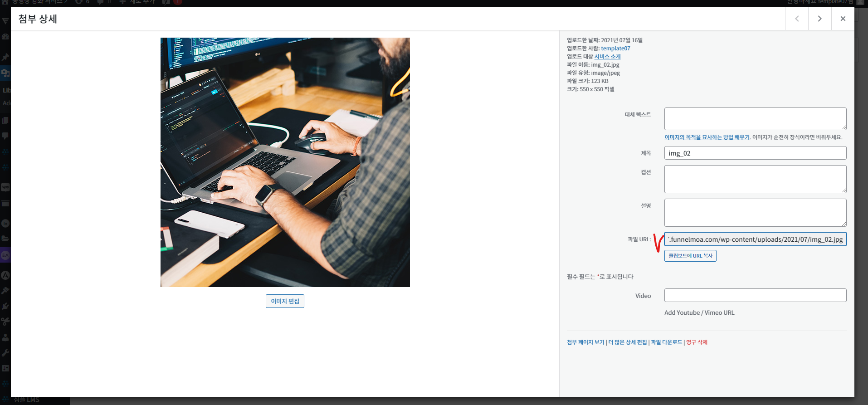Click the 파일 이름: img_02.jpg text

593,65
